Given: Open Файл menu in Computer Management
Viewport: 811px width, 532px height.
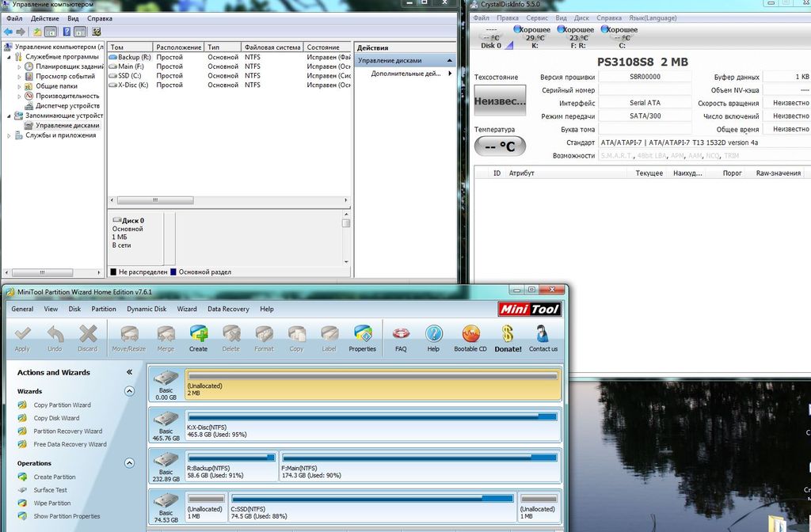Looking at the screenshot, I should pyautogui.click(x=14, y=18).
